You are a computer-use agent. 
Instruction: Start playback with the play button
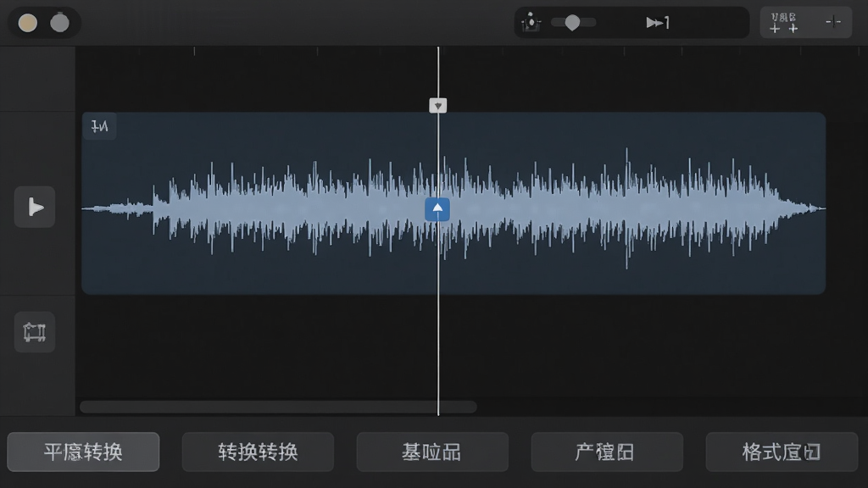pyautogui.click(x=35, y=208)
